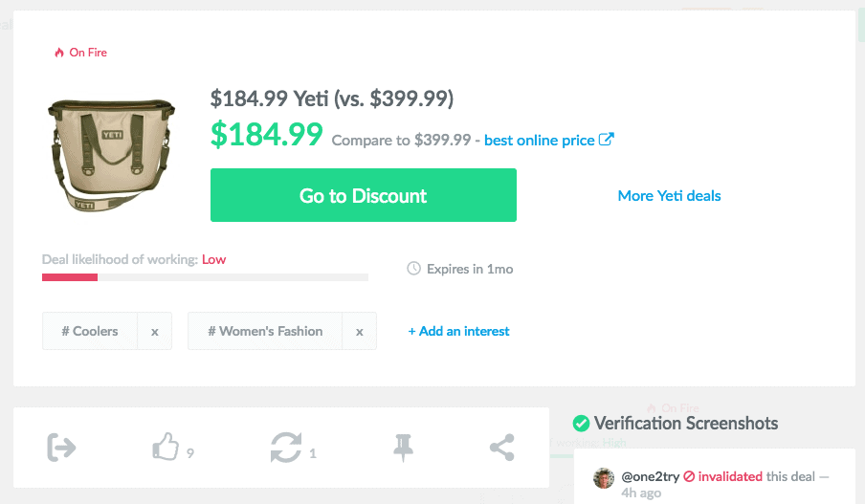This screenshot has height=504, width=865.
Task: Click the On Fire flame icon
Action: (59, 54)
